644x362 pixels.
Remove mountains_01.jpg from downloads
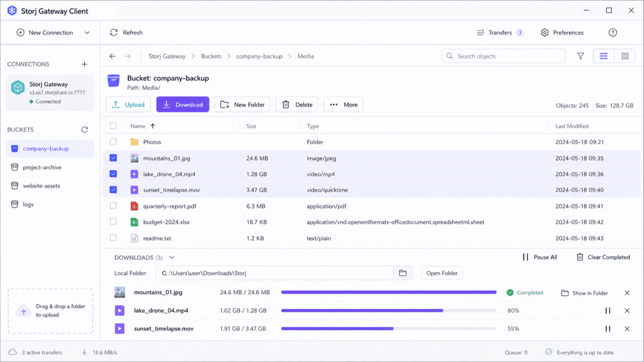627,293
